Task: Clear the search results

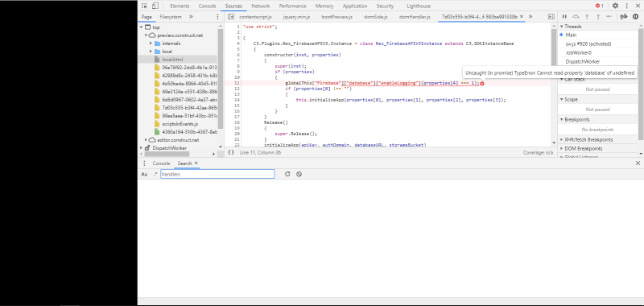Action: [x=299, y=174]
